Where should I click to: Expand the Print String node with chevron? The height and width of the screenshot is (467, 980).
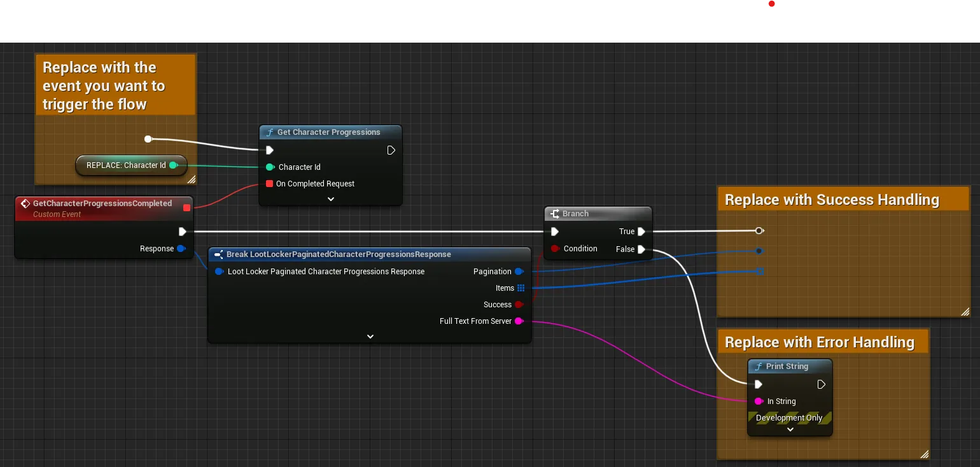point(790,429)
